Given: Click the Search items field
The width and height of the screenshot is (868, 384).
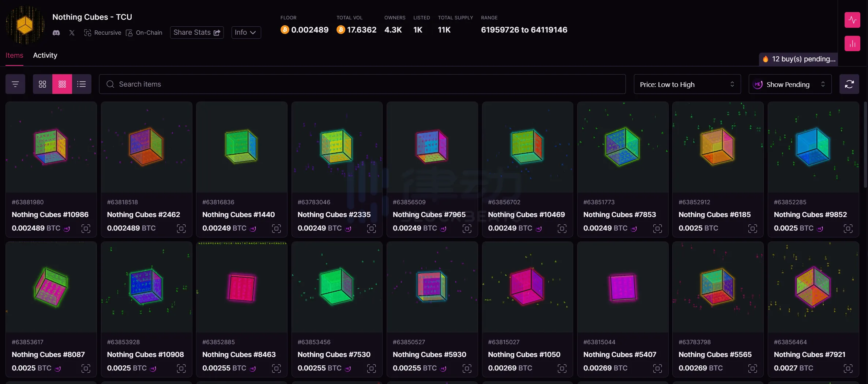Looking at the screenshot, I should tap(362, 84).
